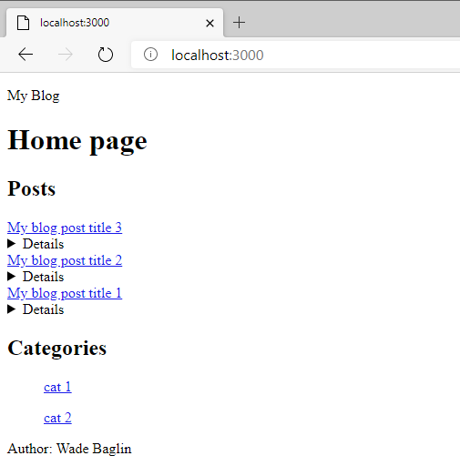Click the Author: Wade Baglin text
Viewport: 460px width, 476px height.
(69, 449)
